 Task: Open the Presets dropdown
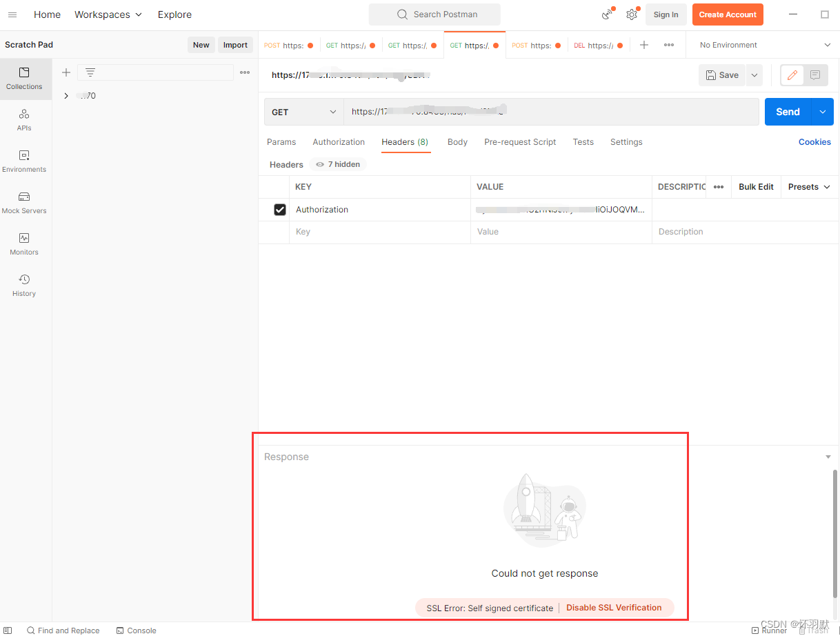(809, 187)
